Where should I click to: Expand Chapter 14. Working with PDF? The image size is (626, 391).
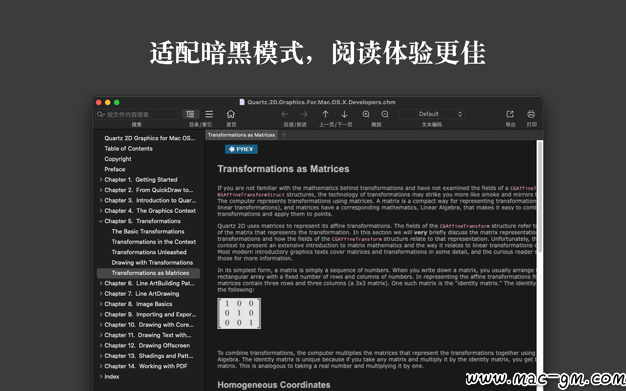coord(101,366)
